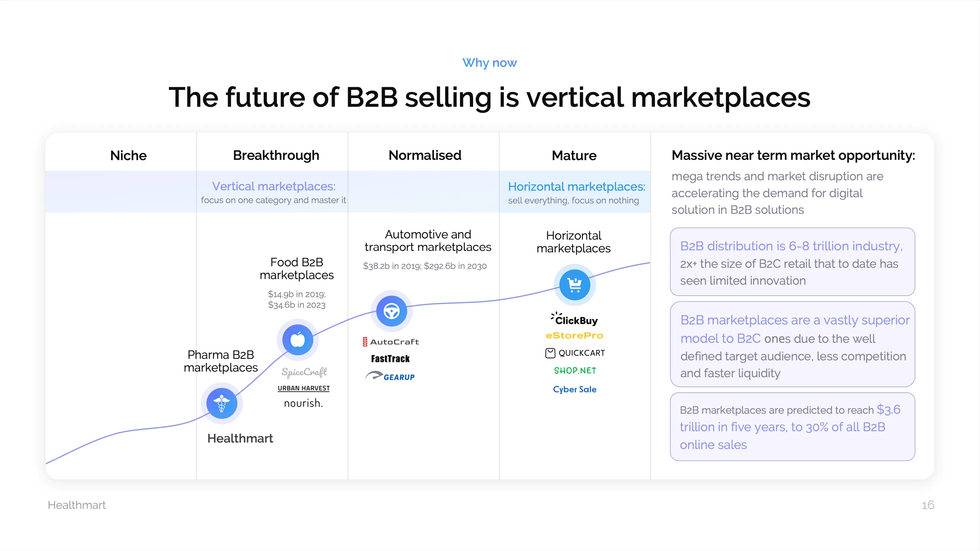Click the AutoCraft logo
The width and height of the screenshot is (980, 551).
point(391,342)
